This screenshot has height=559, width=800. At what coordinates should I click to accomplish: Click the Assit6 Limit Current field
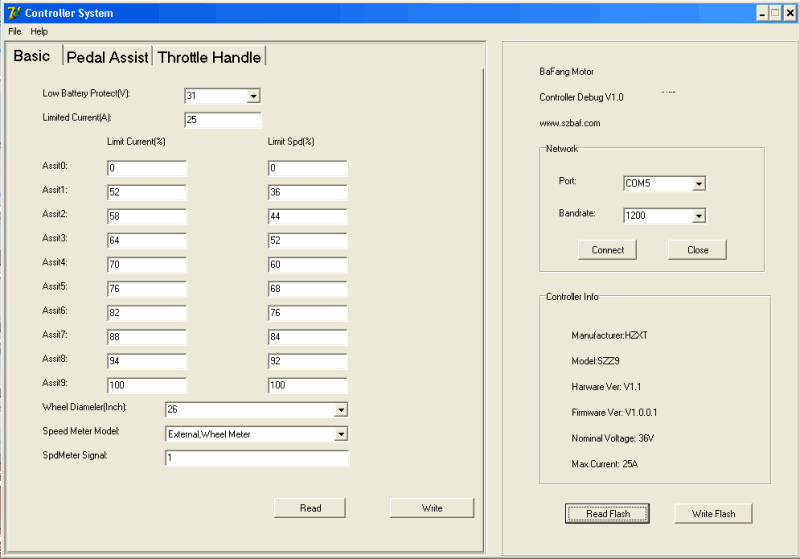click(146, 313)
